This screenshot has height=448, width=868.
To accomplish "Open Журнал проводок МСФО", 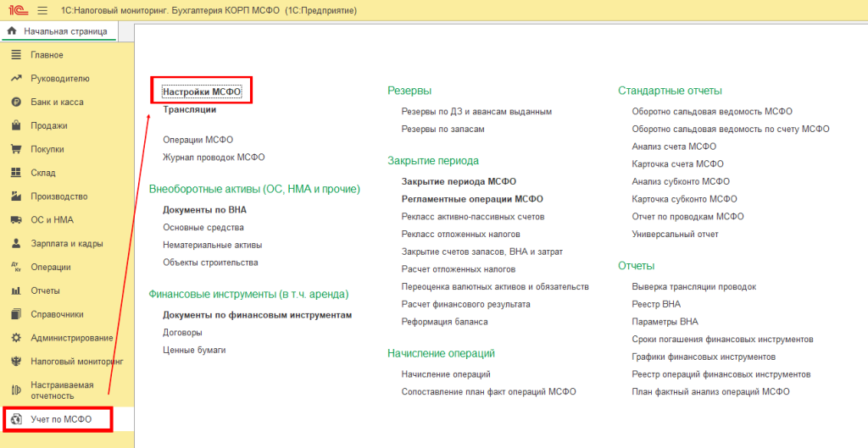I will coord(213,157).
